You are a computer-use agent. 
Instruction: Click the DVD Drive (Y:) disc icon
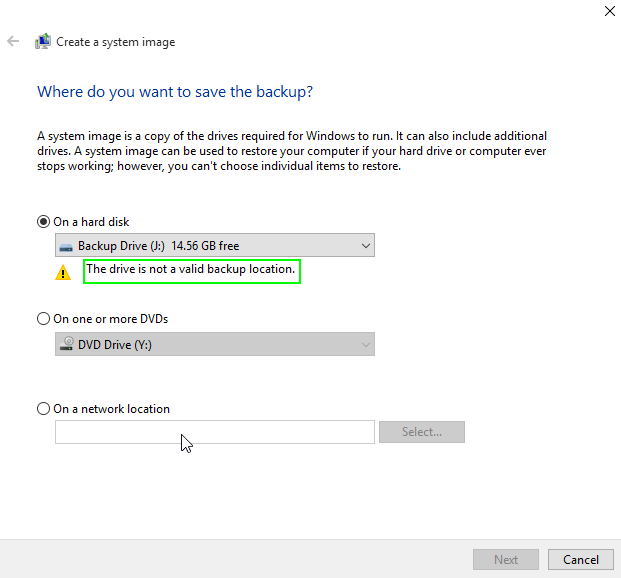tap(67, 344)
